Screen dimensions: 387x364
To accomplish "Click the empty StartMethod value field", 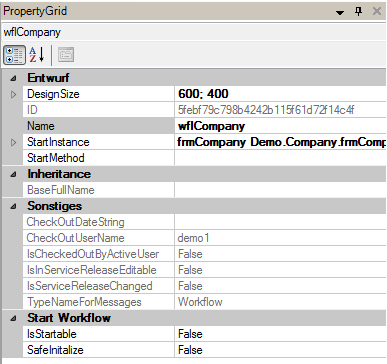I will click(280, 158).
